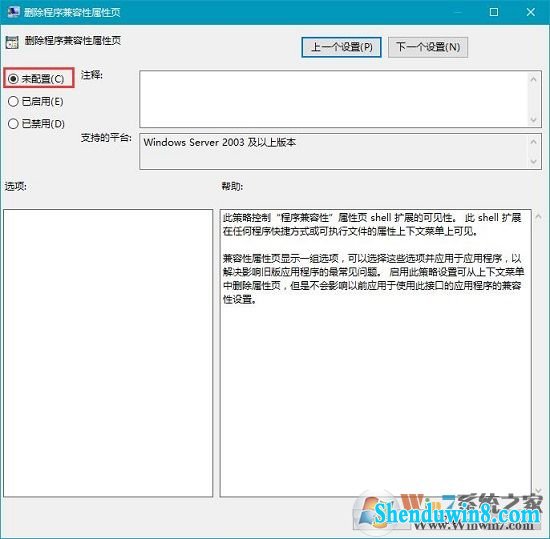Click inside the 注释 comment text box

(334, 99)
